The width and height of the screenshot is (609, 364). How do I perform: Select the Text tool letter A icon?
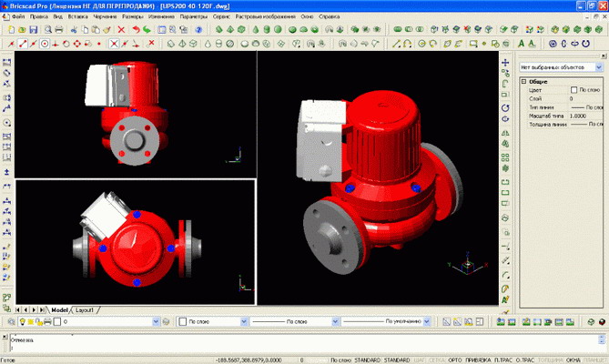point(522,44)
